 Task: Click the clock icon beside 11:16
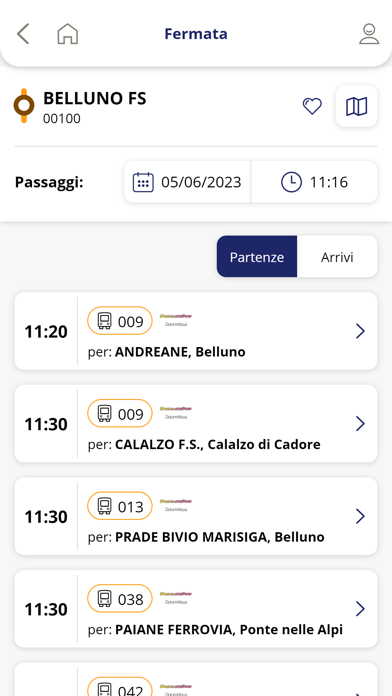pos(291,182)
